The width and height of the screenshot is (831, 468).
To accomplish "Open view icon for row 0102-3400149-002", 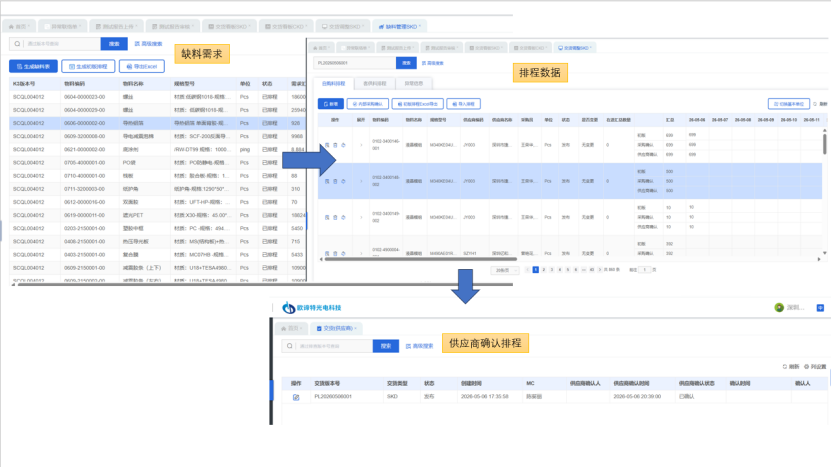I will coord(327,217).
